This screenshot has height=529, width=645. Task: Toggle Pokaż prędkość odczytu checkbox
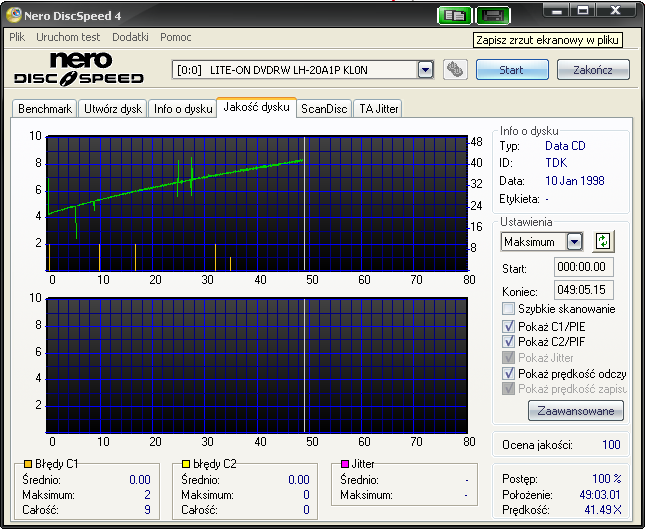tap(508, 374)
